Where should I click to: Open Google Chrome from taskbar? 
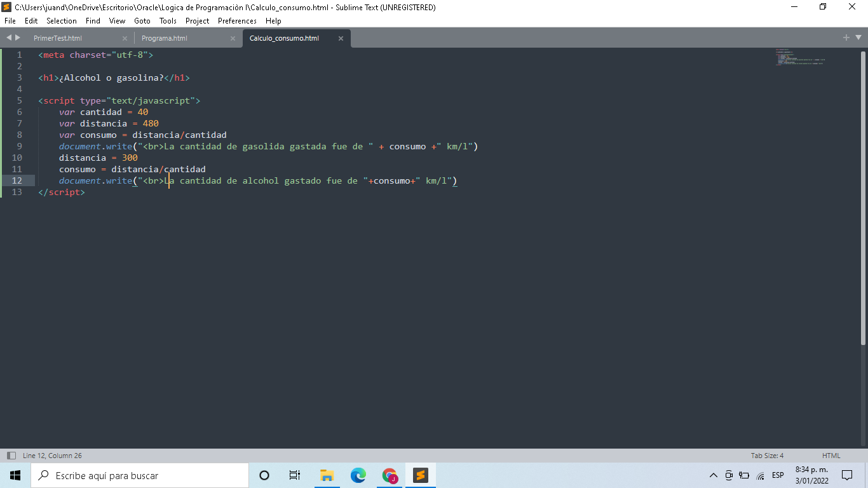[390, 475]
